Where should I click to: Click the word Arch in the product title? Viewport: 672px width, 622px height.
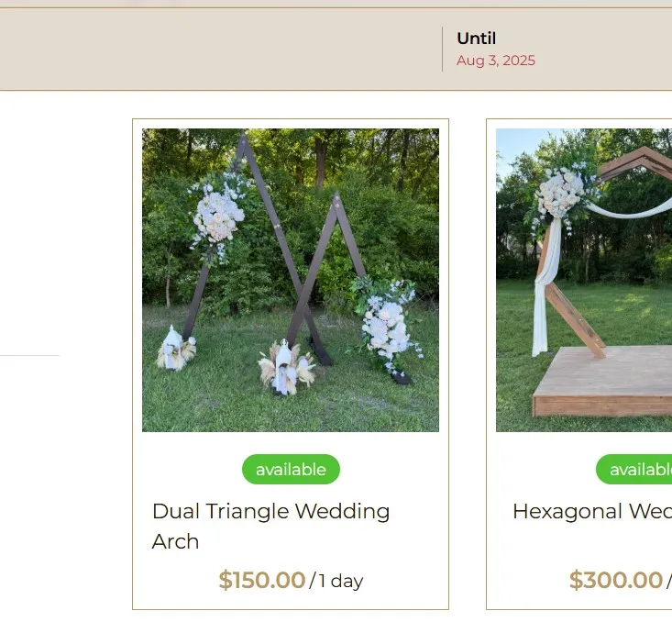pos(175,541)
